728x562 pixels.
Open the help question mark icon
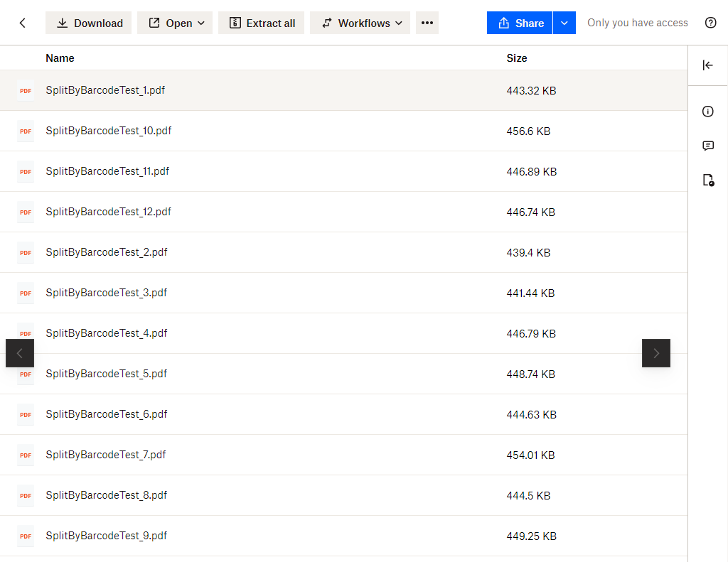pos(710,23)
